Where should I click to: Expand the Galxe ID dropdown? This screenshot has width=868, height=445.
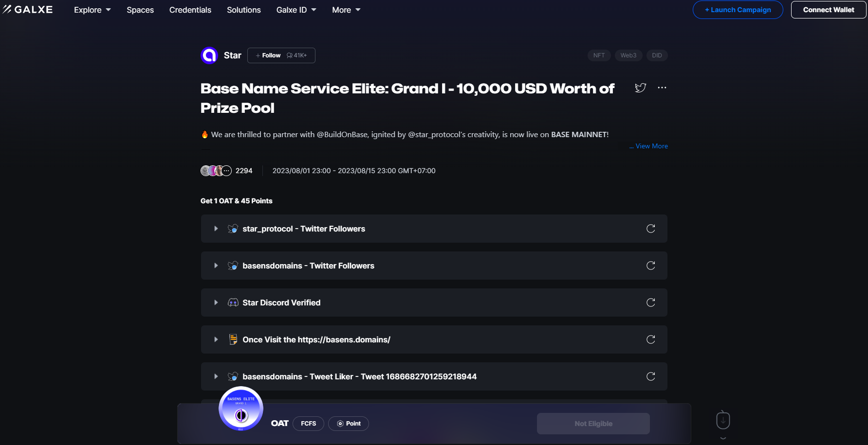(296, 10)
